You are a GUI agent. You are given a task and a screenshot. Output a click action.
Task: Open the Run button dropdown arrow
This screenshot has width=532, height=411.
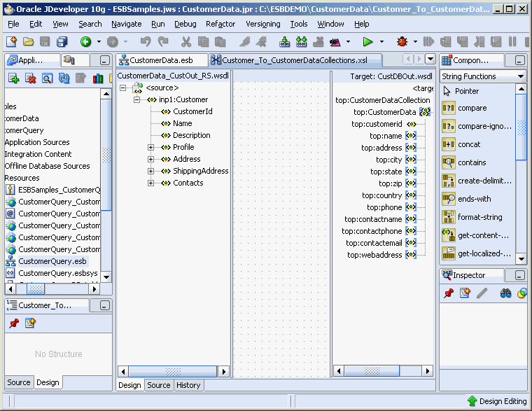[381, 42]
